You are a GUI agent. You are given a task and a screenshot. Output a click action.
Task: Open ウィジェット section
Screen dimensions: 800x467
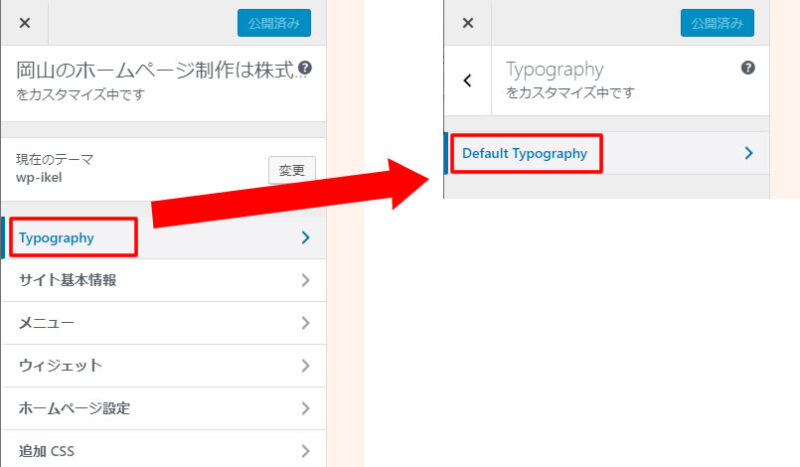pos(164,366)
